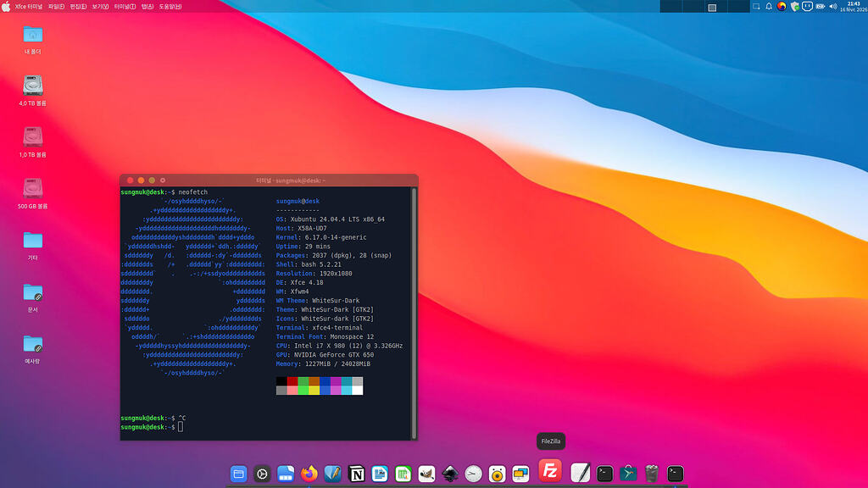Image resolution: width=868 pixels, height=488 pixels.
Task: Open system settings gear in dock
Action: (262, 474)
